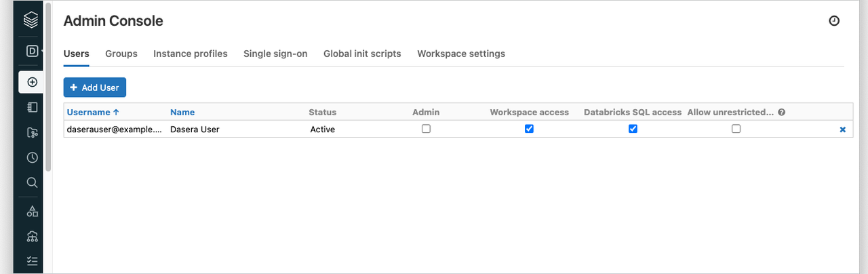Open the Workspace settings tab
The width and height of the screenshot is (868, 274).
coord(461,54)
